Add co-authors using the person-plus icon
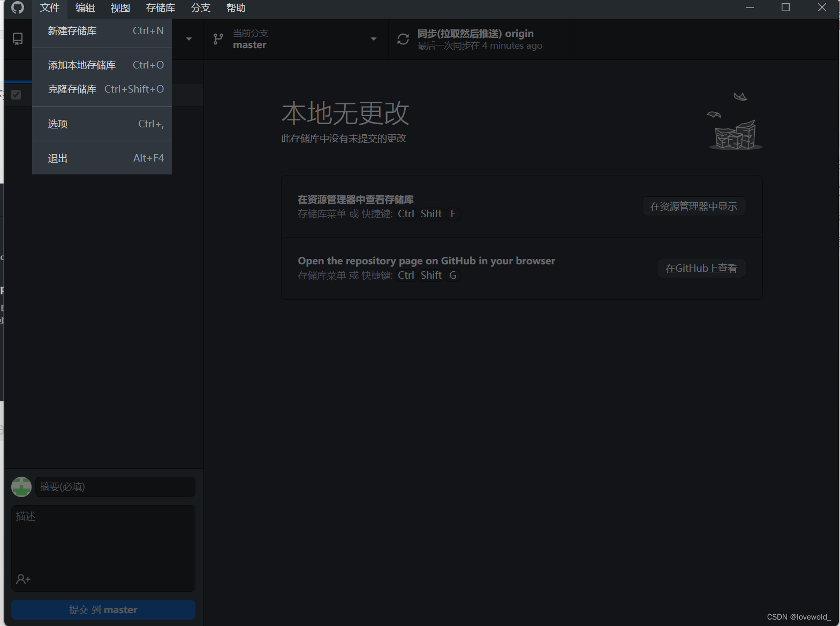 (23, 579)
